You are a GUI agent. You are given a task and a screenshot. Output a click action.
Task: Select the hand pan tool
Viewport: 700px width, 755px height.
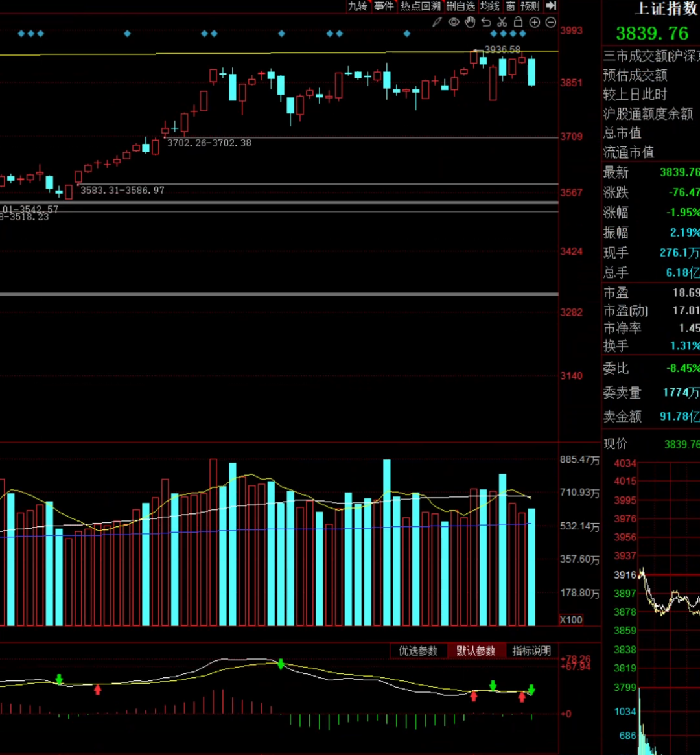click(x=470, y=23)
